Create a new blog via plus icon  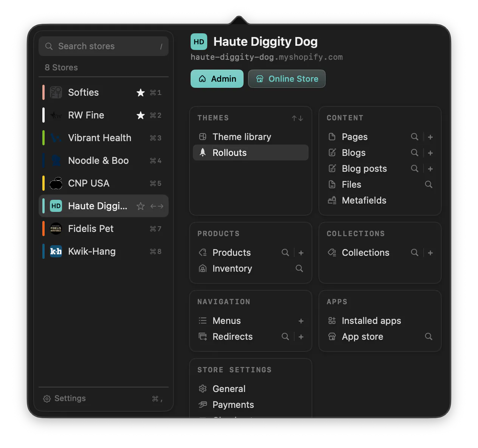[x=430, y=153]
